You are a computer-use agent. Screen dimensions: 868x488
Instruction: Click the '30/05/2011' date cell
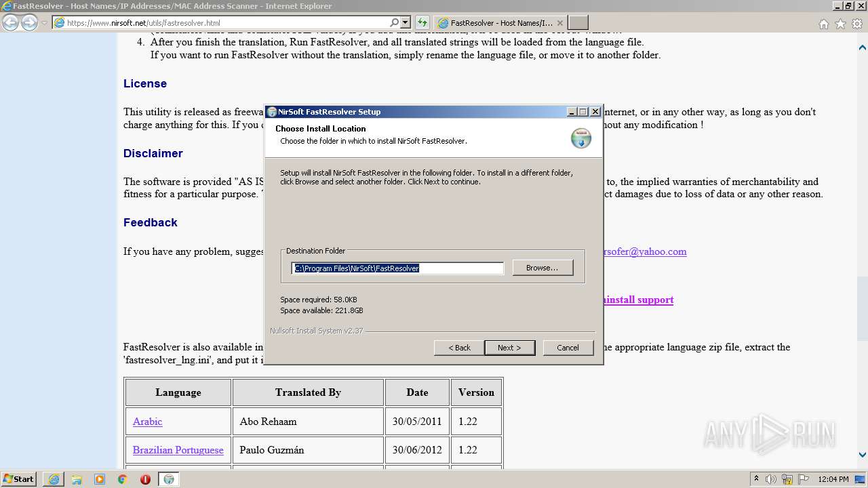[417, 421]
